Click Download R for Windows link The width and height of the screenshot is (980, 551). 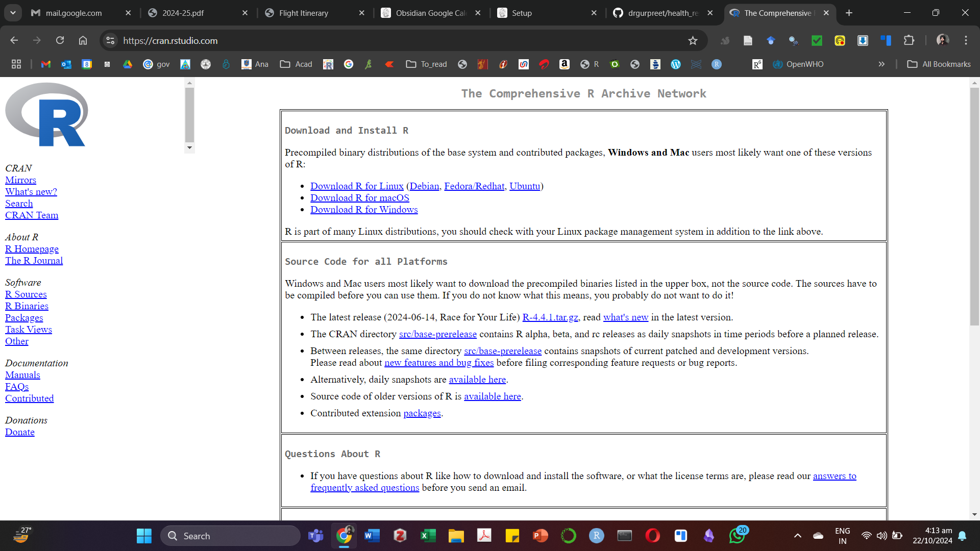tap(363, 210)
